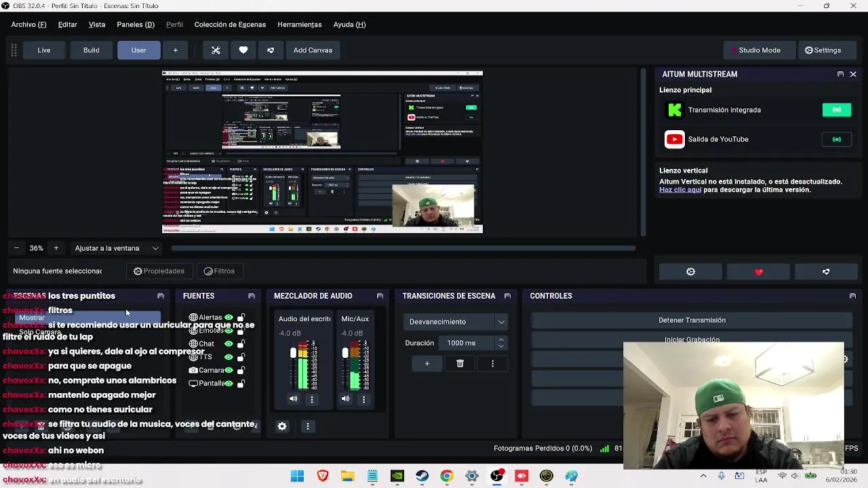Add a scene transition with plus button
This screenshot has height=488, width=868.
[427, 364]
